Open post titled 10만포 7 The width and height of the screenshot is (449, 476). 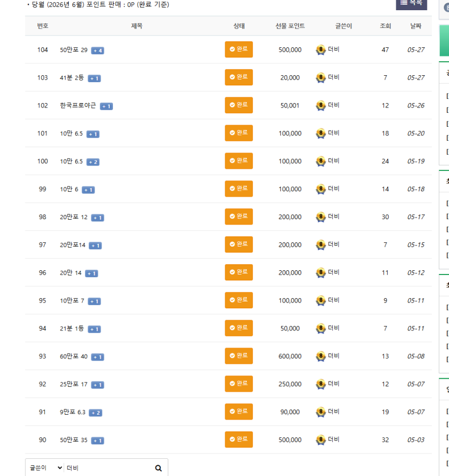pyautogui.click(x=72, y=300)
